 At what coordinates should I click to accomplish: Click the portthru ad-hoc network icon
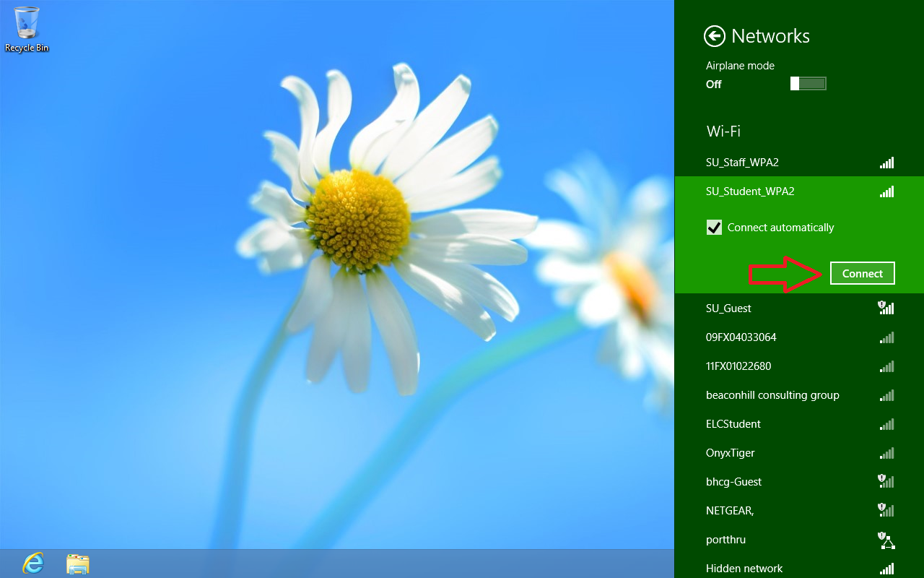pyautogui.click(x=886, y=540)
